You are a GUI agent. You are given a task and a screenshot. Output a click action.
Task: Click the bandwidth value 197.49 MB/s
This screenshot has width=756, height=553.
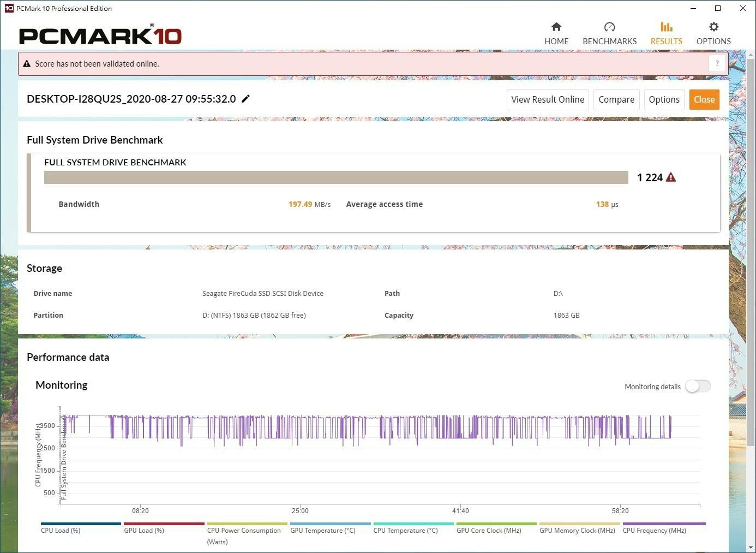pyautogui.click(x=309, y=204)
